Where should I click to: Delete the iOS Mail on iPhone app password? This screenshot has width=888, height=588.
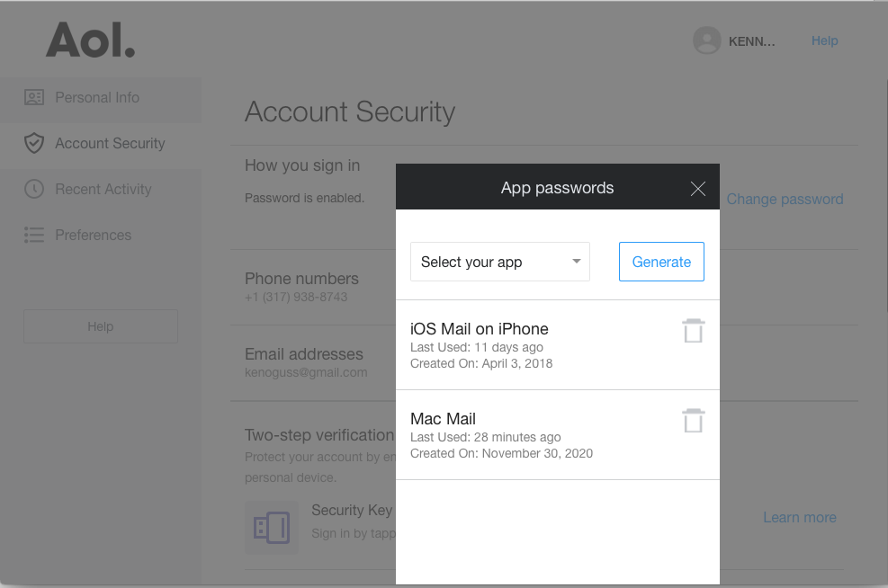(693, 331)
